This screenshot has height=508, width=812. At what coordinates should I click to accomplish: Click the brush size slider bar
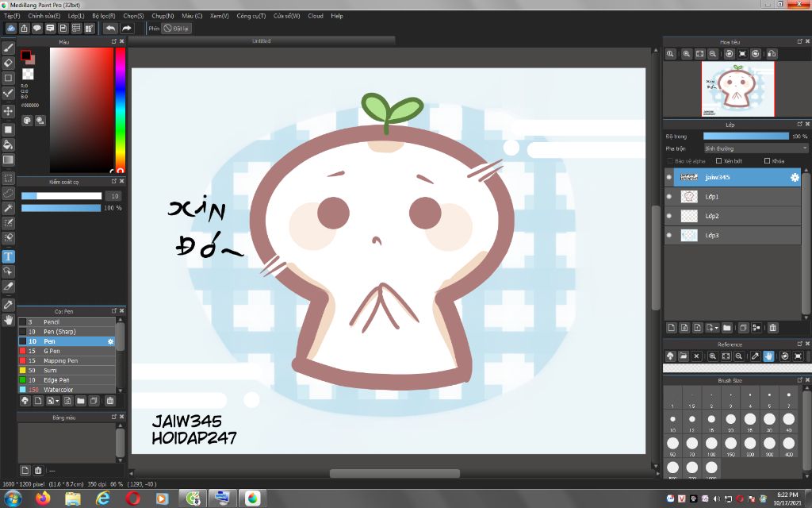(x=62, y=196)
